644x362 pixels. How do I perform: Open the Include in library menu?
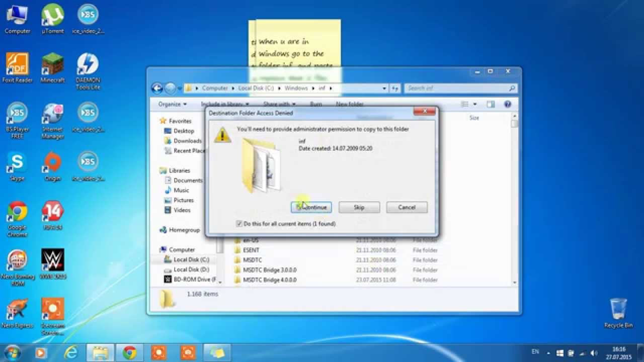pyautogui.click(x=224, y=104)
